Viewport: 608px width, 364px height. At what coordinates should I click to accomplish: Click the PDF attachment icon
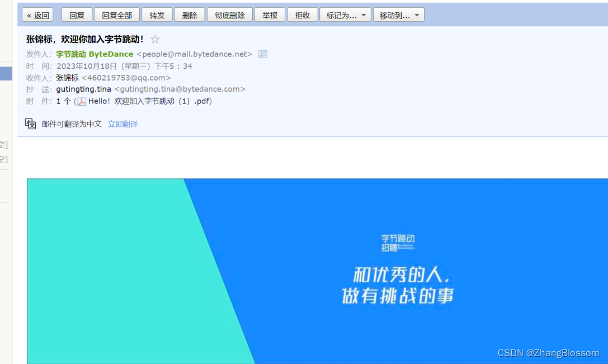(x=82, y=102)
